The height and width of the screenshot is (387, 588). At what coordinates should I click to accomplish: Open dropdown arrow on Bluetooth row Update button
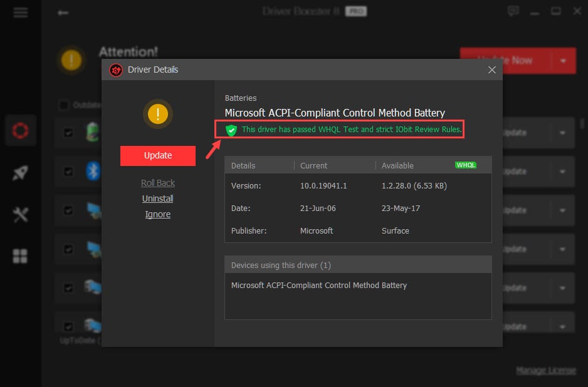[562, 172]
